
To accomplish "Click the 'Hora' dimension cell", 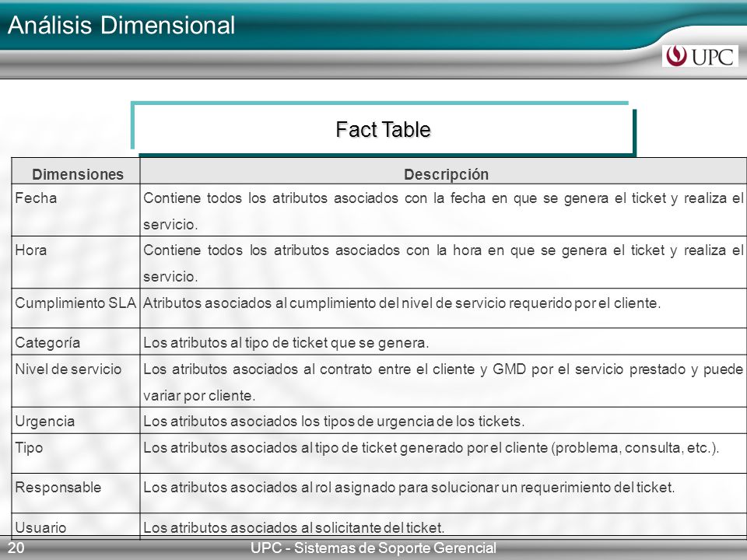I will [75, 262].
